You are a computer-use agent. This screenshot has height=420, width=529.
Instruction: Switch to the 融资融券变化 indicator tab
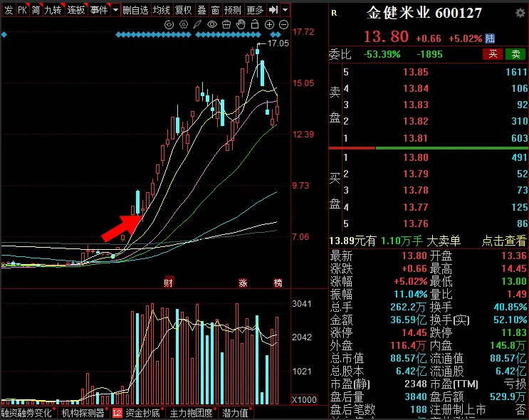click(27, 413)
